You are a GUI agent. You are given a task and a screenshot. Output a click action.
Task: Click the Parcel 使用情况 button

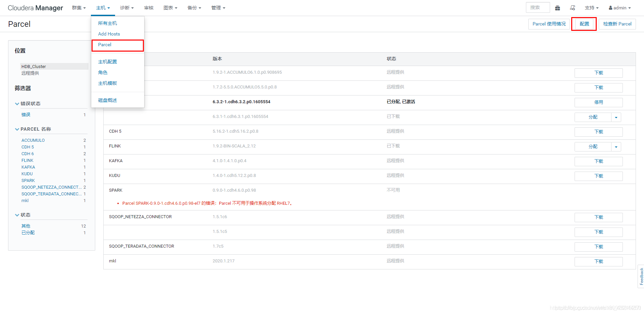[549, 24]
